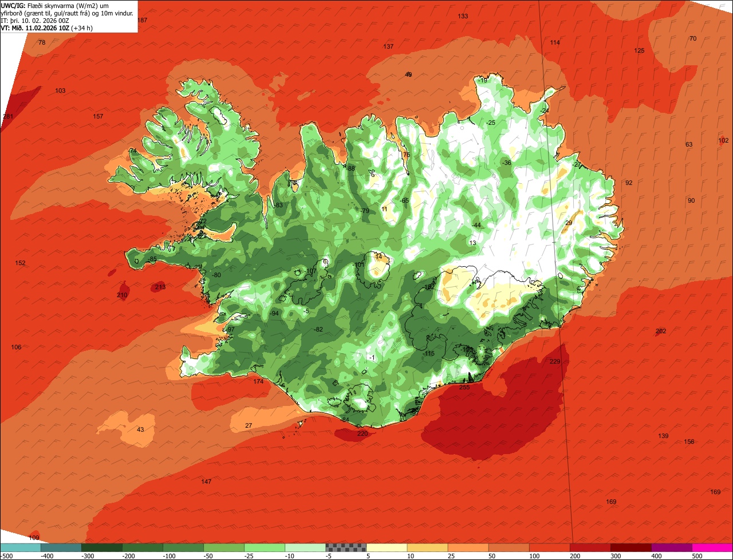This screenshot has width=733, height=560.
Task: Click the map value 14 on the central glacier
Action: [378, 257]
